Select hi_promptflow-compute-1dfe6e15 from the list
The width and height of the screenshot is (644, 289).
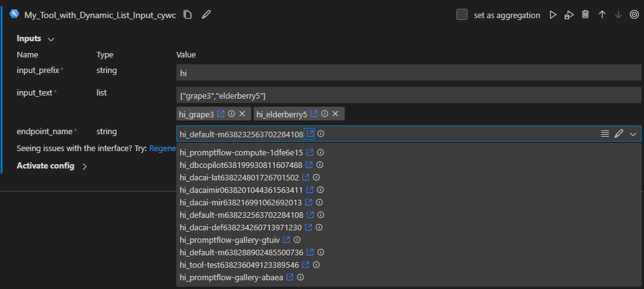(241, 152)
